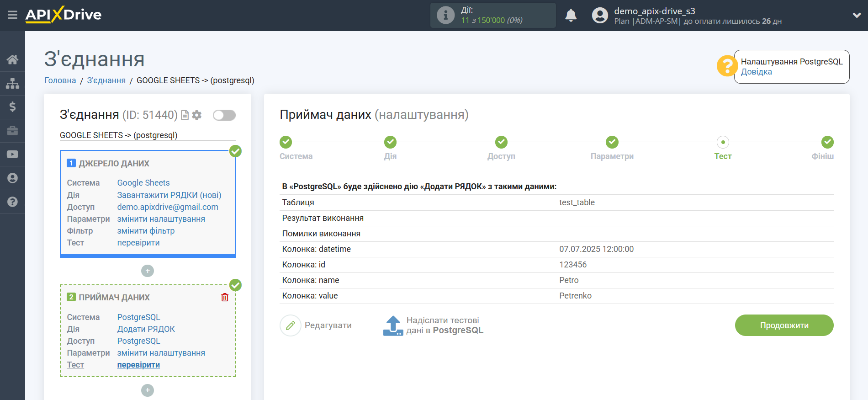Change source settings змінити налаштування
Viewport: 868px width, 400px height.
click(x=161, y=219)
